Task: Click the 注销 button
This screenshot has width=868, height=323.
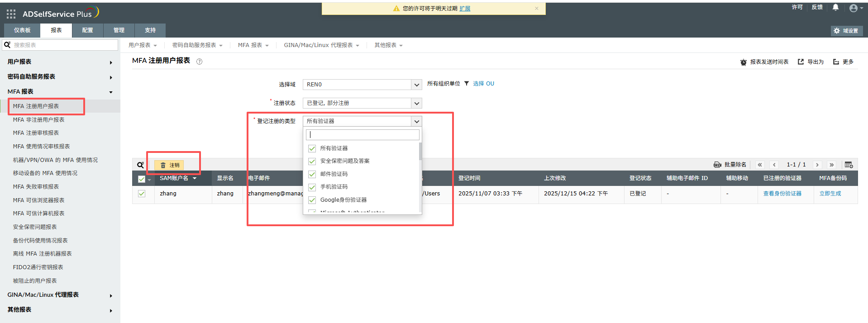Action: 170,165
